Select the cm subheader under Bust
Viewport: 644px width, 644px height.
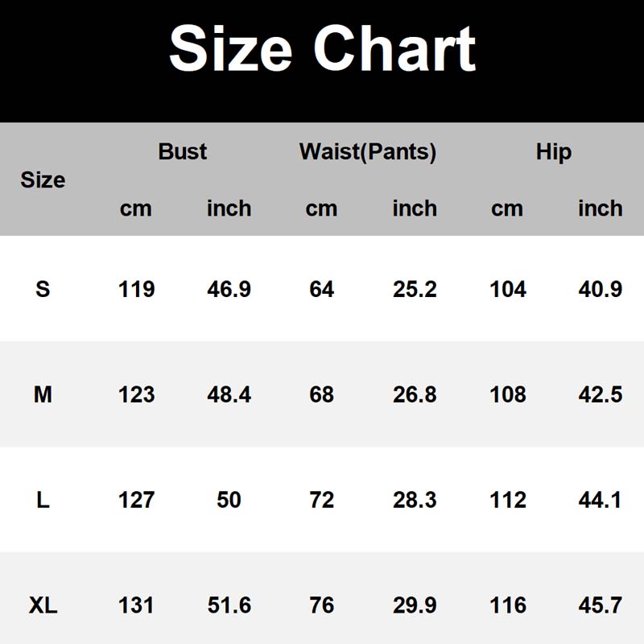coord(136,208)
